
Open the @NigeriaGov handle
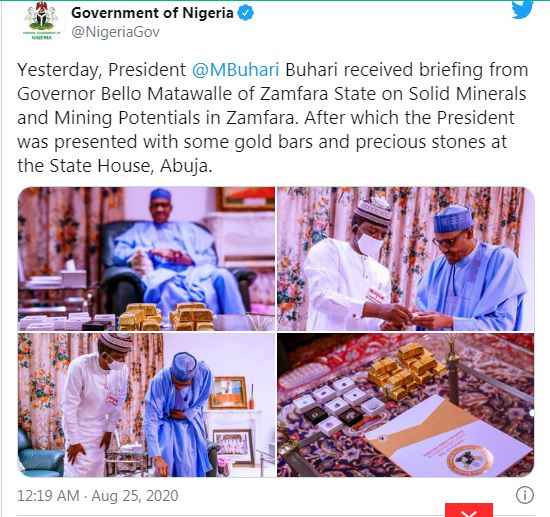tap(115, 32)
